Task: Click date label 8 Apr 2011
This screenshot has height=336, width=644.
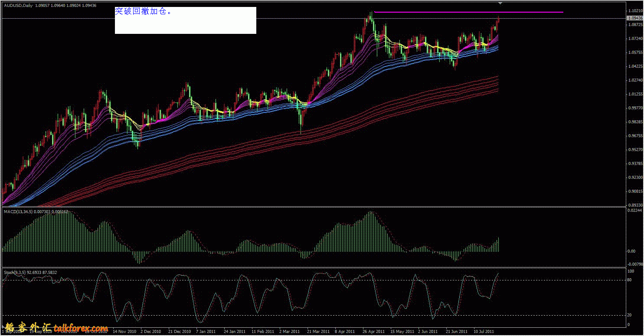Action: coord(345,331)
